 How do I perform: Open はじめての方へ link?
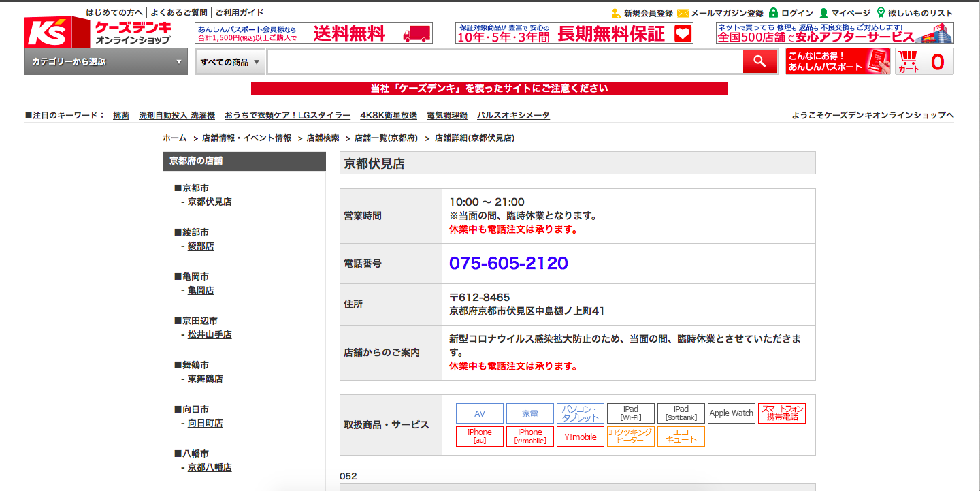114,12
